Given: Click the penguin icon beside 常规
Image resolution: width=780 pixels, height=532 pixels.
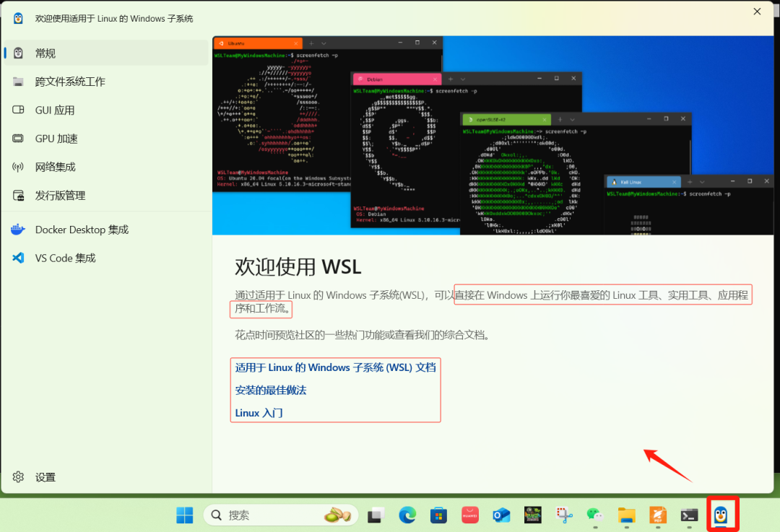Looking at the screenshot, I should point(18,53).
